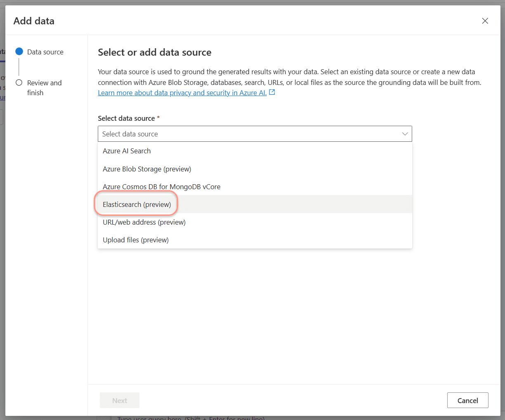
Task: Click the Select data source combo box
Action: (x=255, y=134)
